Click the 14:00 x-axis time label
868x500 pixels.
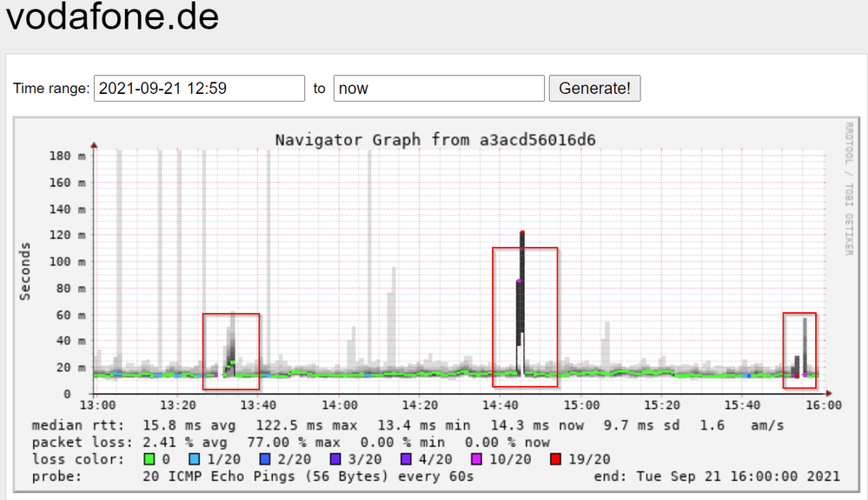[x=340, y=405]
